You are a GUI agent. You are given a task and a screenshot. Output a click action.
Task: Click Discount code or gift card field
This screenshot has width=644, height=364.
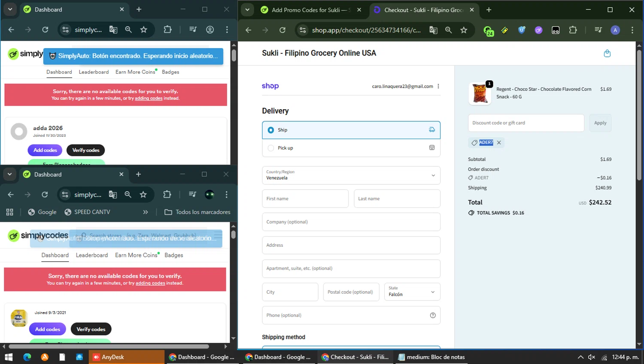526,123
